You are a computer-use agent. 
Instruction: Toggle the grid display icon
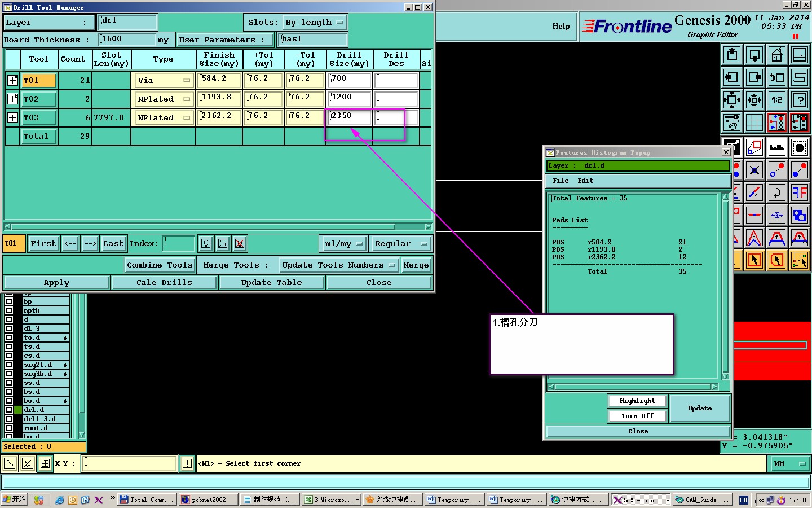pos(754,122)
